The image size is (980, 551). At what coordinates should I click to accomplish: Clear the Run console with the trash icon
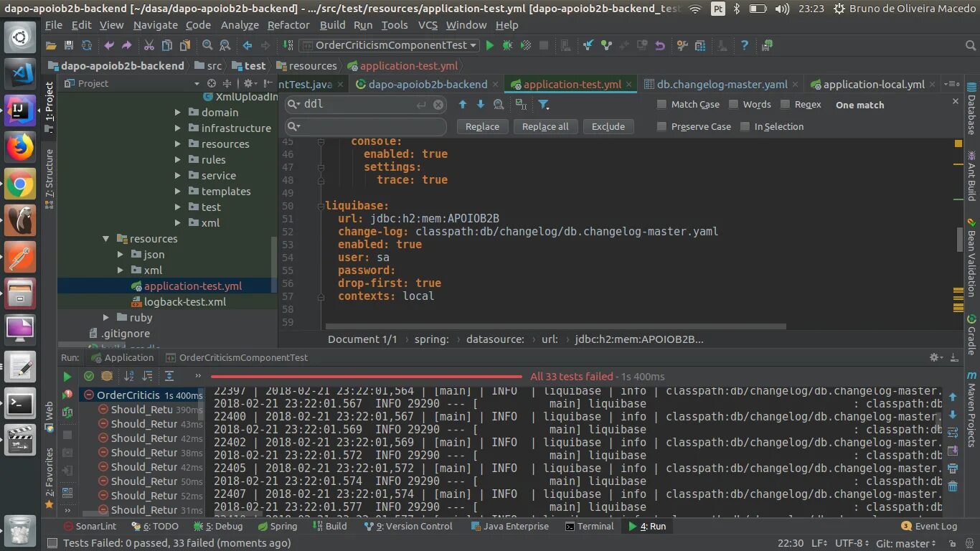(x=953, y=486)
